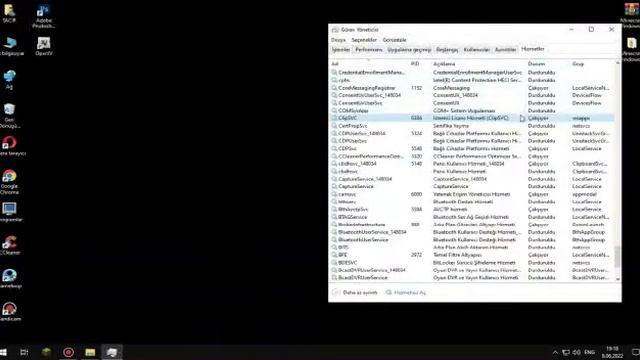Sort services by the Açıklama column
The width and height of the screenshot is (640, 360).
coord(478,64)
